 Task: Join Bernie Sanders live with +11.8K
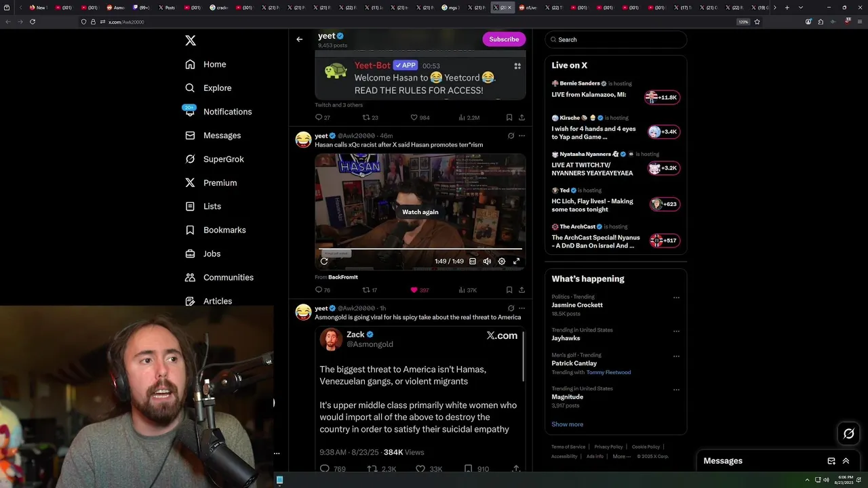point(662,98)
